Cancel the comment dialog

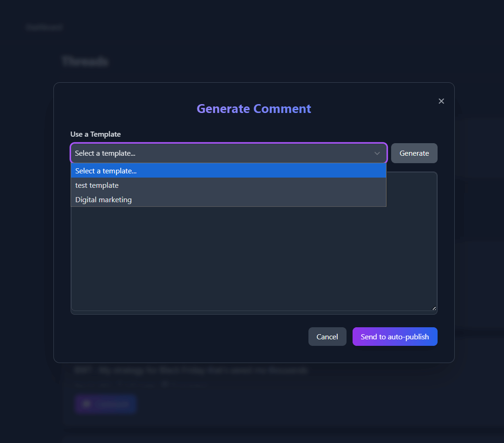(327, 337)
